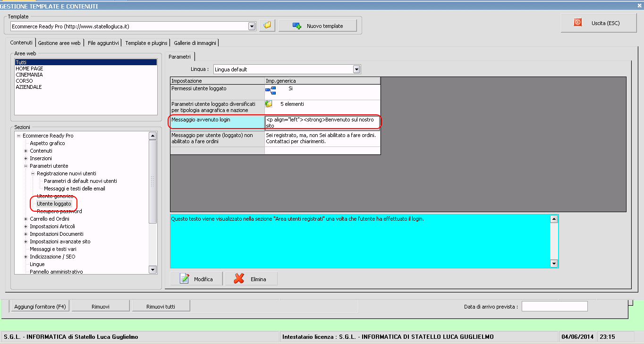This screenshot has width=644, height=344.
Task: Collapse the Parametri utente tree node
Action: (26, 166)
